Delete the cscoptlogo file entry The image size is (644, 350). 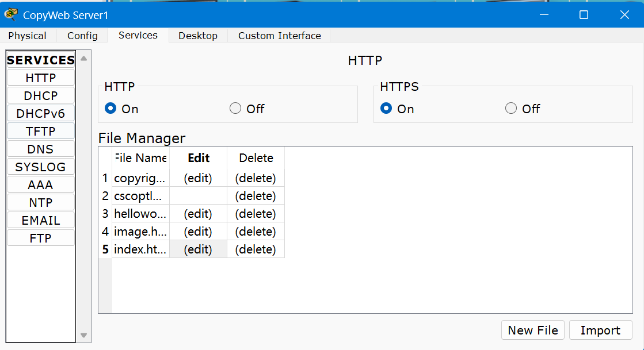(x=256, y=196)
